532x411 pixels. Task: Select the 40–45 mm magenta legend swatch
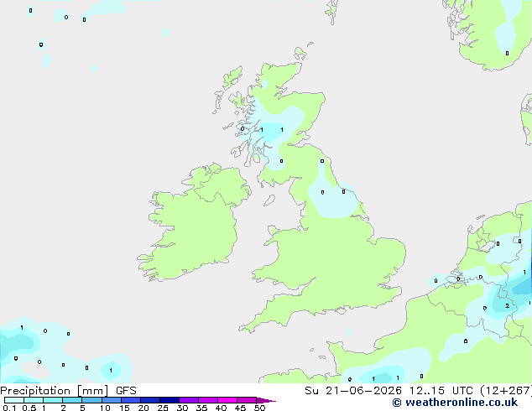227,400
